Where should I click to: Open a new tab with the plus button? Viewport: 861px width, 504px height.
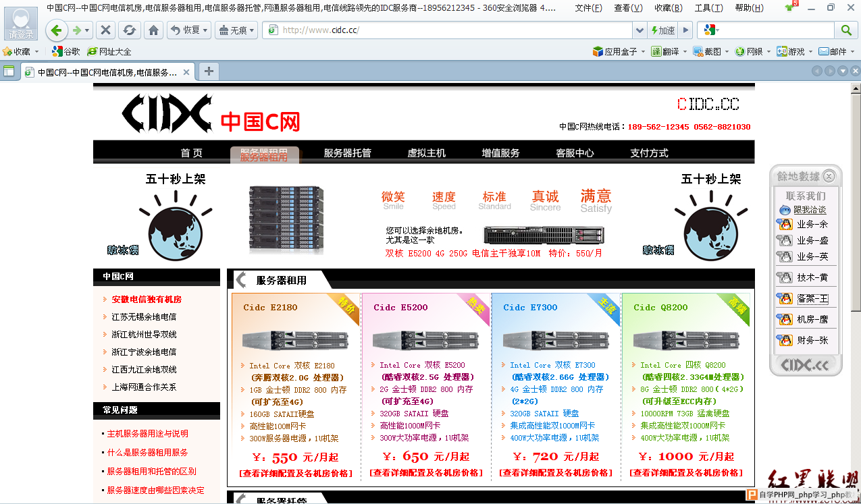209,72
